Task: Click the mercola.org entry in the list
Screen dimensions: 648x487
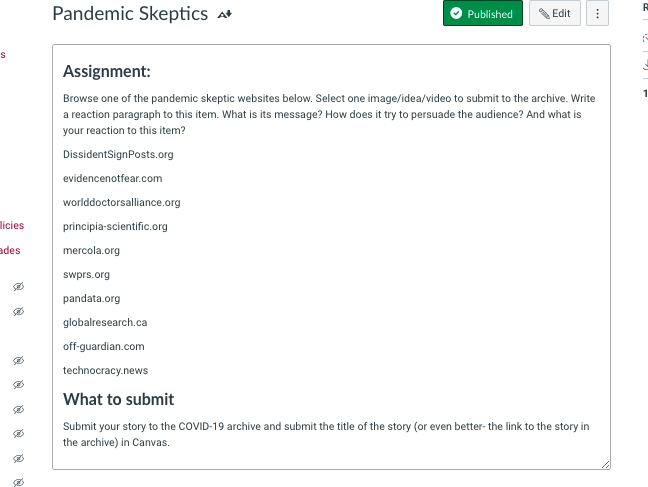Action: click(91, 250)
